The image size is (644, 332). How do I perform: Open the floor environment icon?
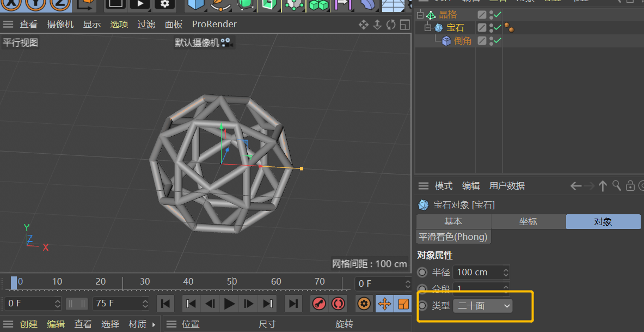[393, 5]
